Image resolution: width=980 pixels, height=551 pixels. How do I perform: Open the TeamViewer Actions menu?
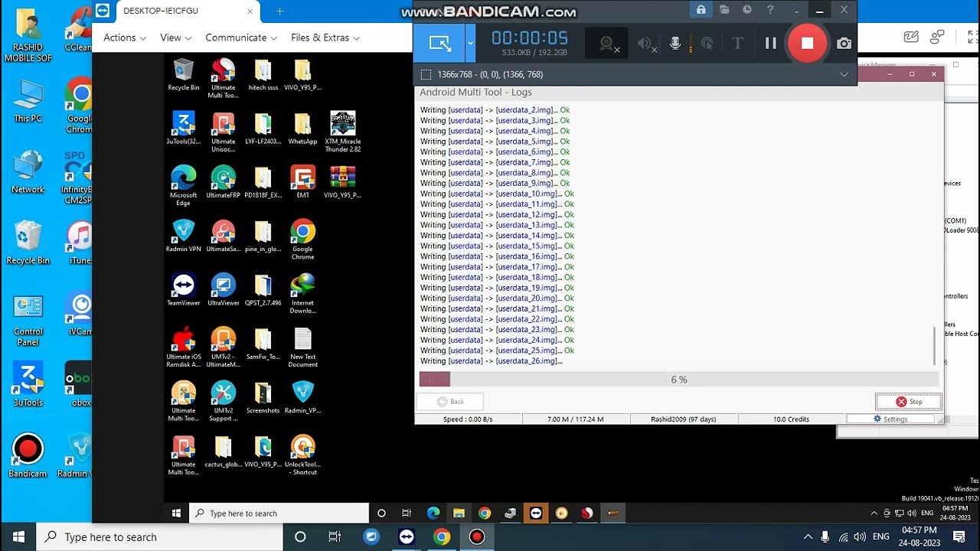(125, 37)
